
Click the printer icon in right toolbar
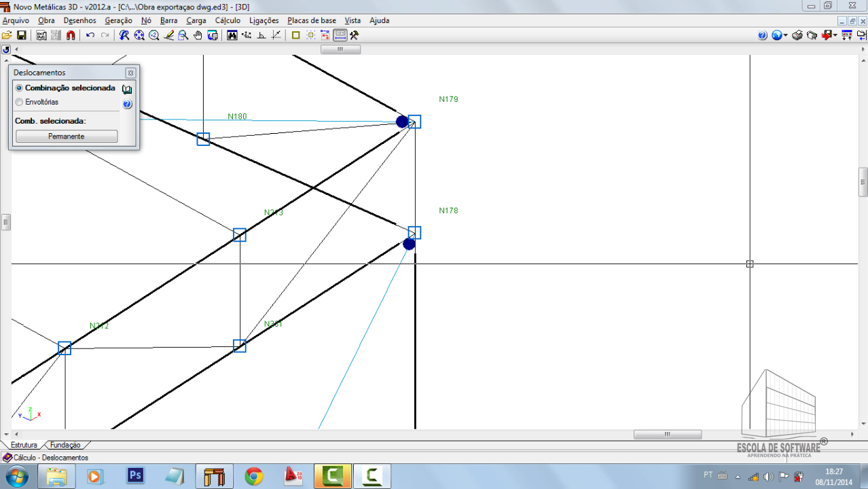pyautogui.click(x=797, y=35)
